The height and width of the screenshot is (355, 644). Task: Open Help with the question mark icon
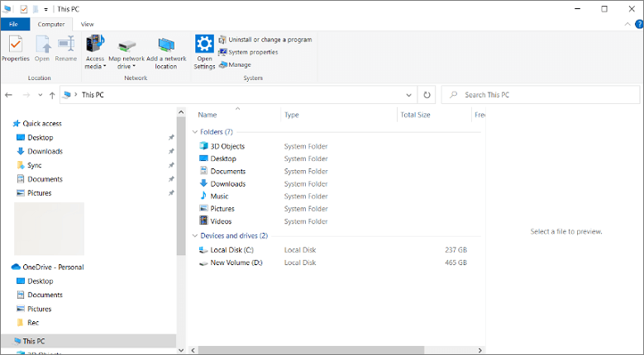639,24
